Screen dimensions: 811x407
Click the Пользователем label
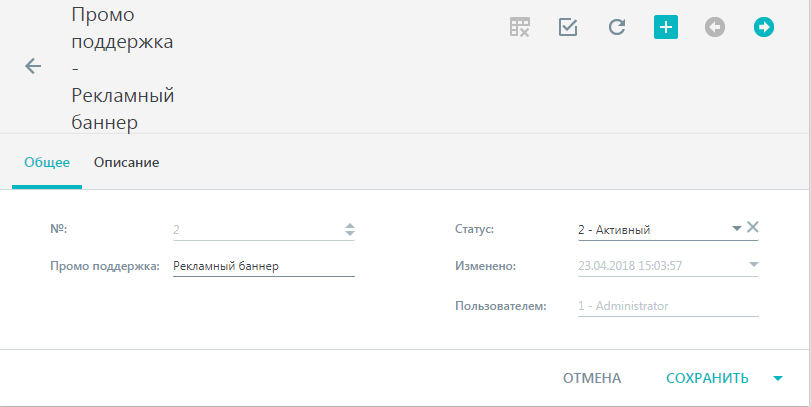(x=501, y=306)
